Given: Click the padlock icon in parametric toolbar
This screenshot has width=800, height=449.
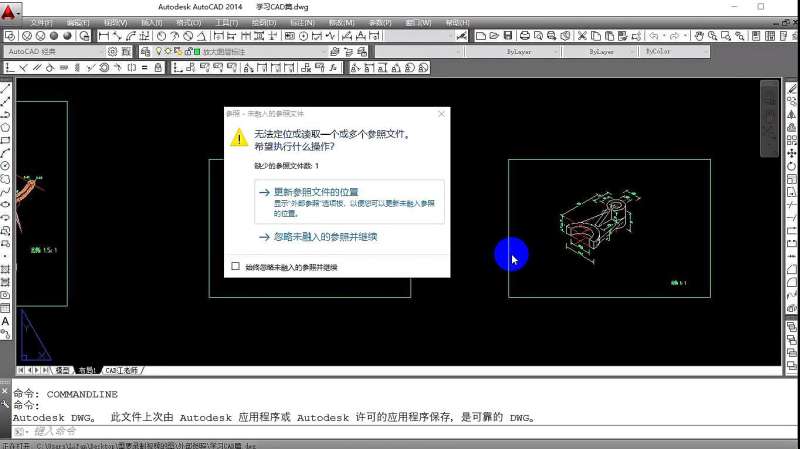Looking at the screenshot, I should coord(158,67).
